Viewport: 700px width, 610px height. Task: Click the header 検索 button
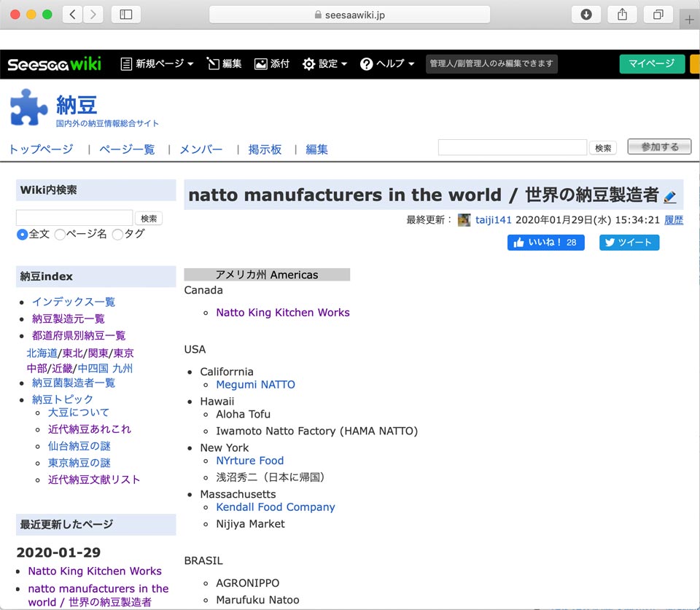[x=603, y=148]
